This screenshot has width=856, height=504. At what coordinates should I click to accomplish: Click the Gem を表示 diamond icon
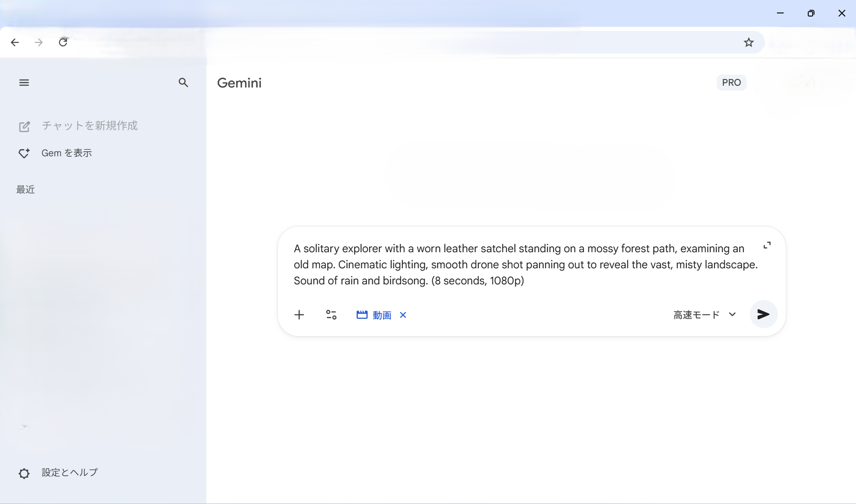[x=24, y=154]
